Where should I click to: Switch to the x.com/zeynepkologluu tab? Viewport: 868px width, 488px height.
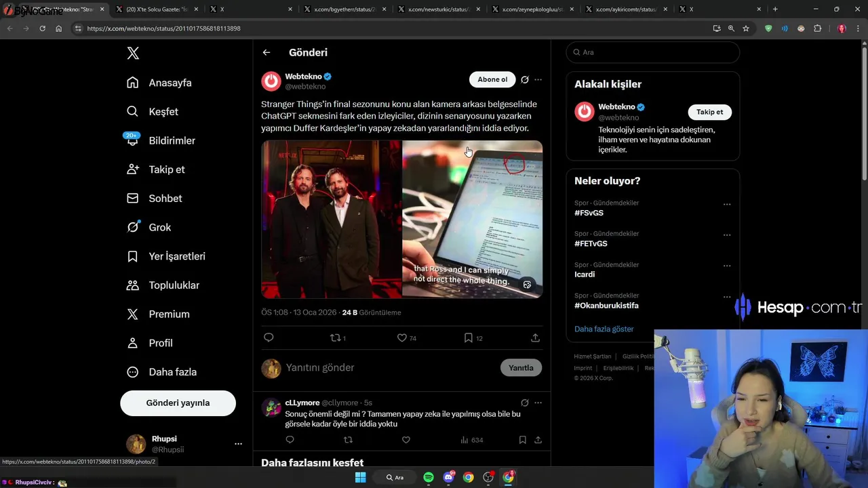(x=532, y=9)
